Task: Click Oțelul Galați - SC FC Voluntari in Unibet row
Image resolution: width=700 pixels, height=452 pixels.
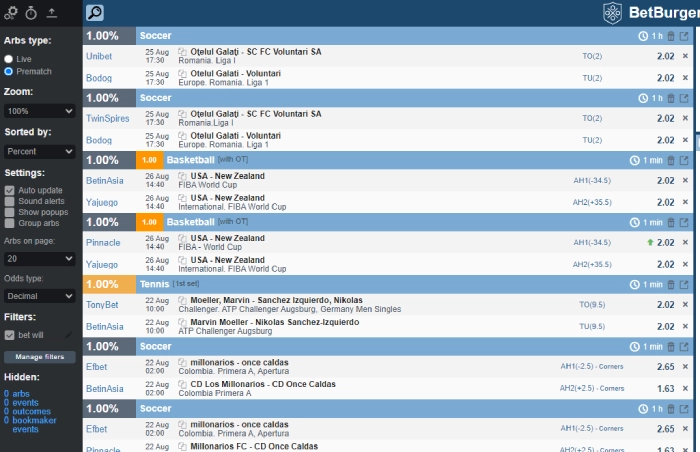Action: [x=256, y=52]
